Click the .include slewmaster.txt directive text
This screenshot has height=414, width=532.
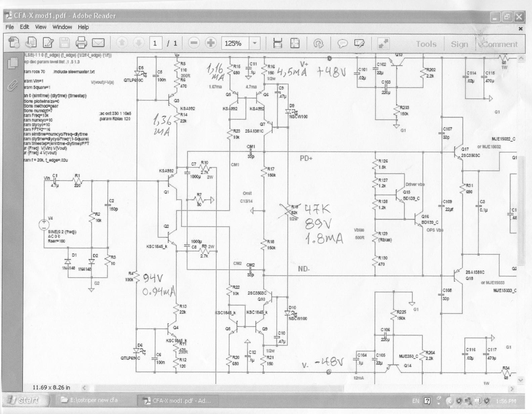[x=74, y=72]
